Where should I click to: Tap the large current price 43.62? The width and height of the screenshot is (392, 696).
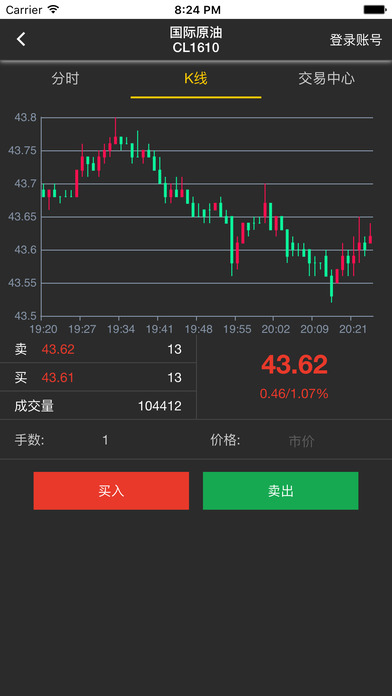tap(294, 364)
